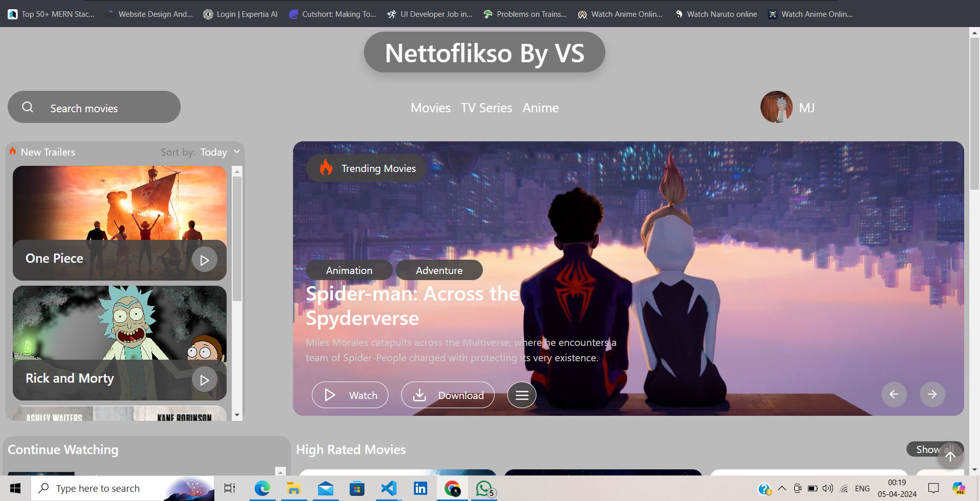Play the One Piece trailer
980x501 pixels.
[x=205, y=260]
